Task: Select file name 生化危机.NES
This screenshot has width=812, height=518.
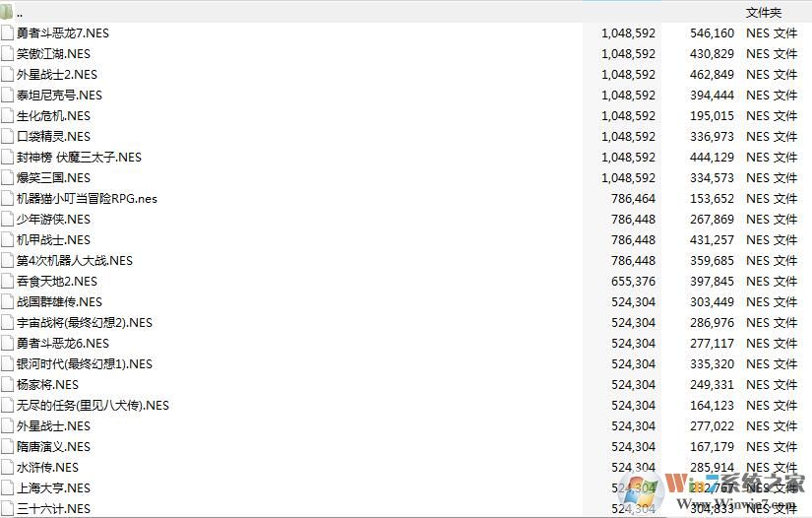Action: tap(53, 116)
